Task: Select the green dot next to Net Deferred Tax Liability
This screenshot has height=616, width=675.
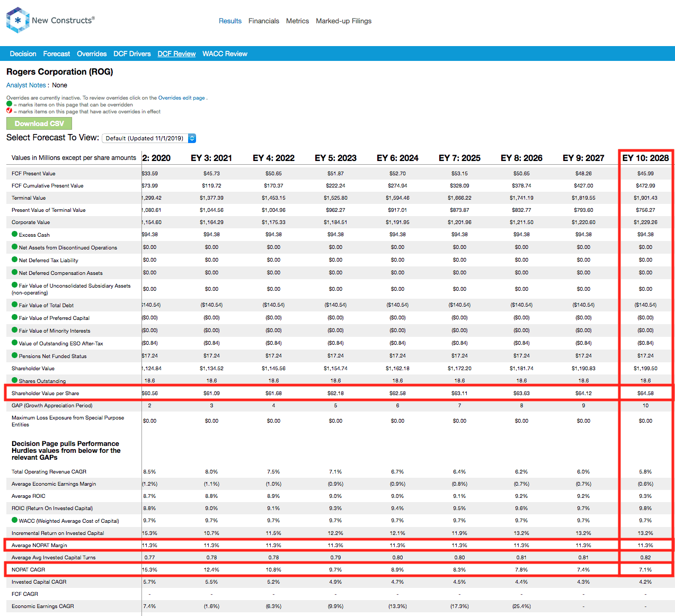Action: pyautogui.click(x=15, y=260)
